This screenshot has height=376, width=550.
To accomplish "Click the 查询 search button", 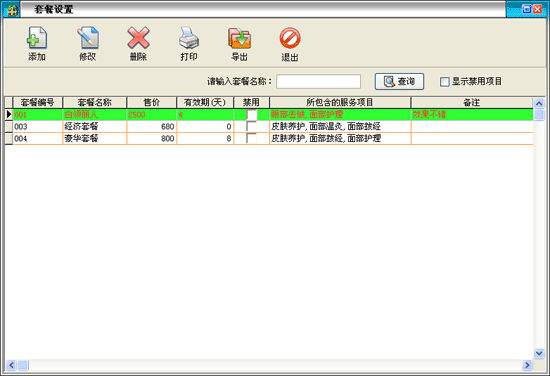I will point(399,81).
